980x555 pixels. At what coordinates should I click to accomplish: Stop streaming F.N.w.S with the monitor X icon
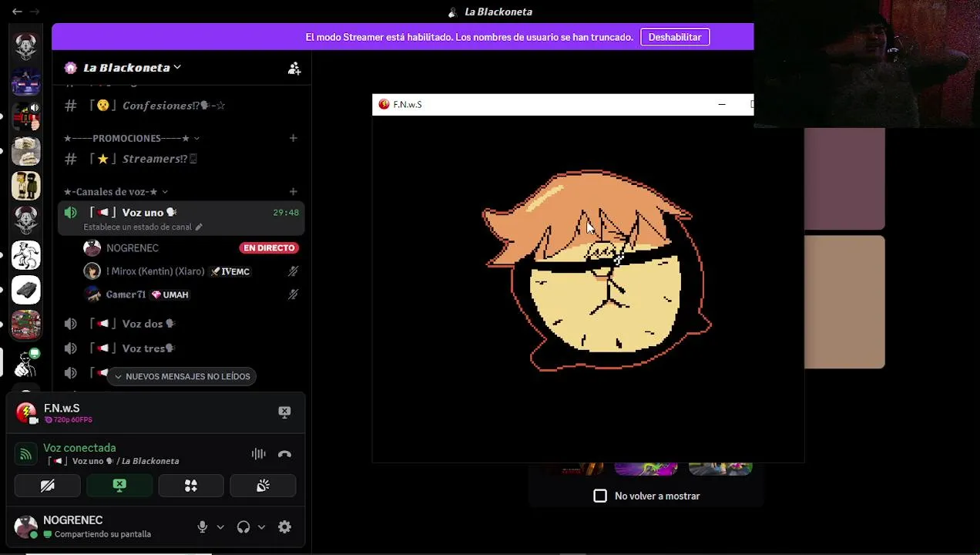pyautogui.click(x=284, y=412)
